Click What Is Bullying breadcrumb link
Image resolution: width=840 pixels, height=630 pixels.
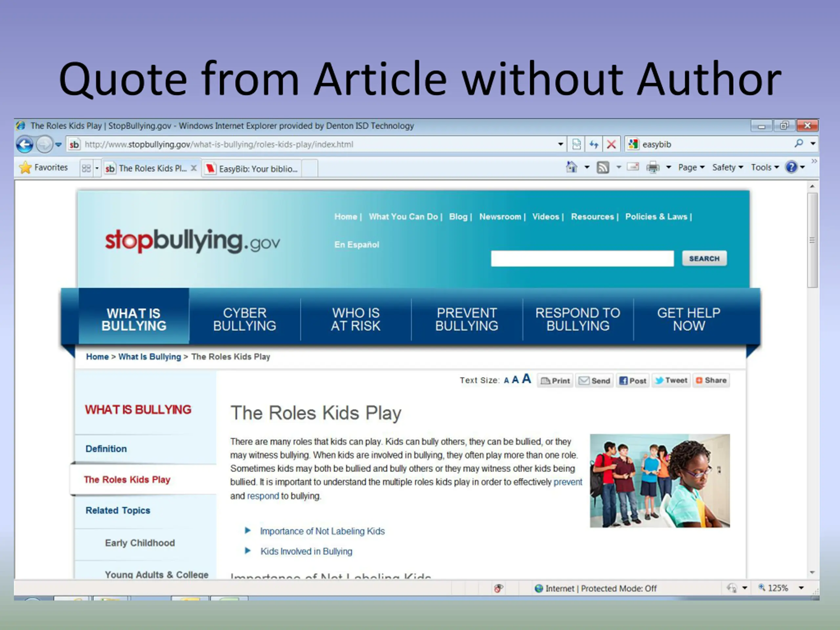click(x=150, y=357)
